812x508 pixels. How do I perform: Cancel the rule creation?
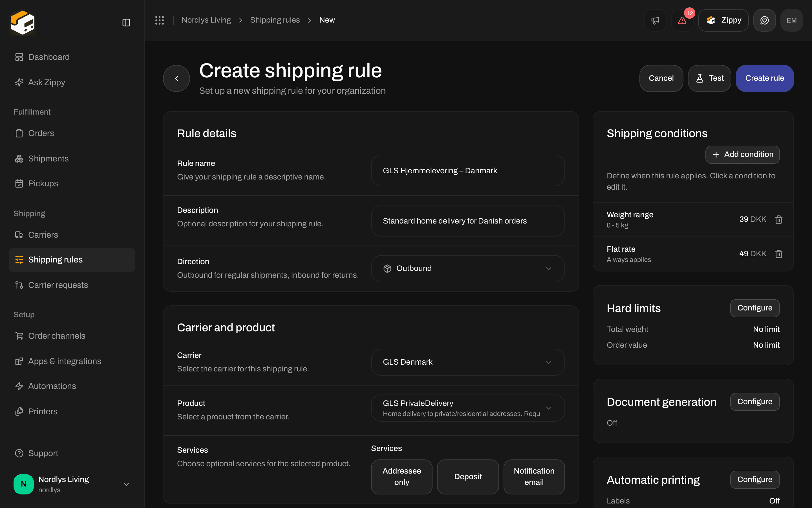pyautogui.click(x=661, y=78)
